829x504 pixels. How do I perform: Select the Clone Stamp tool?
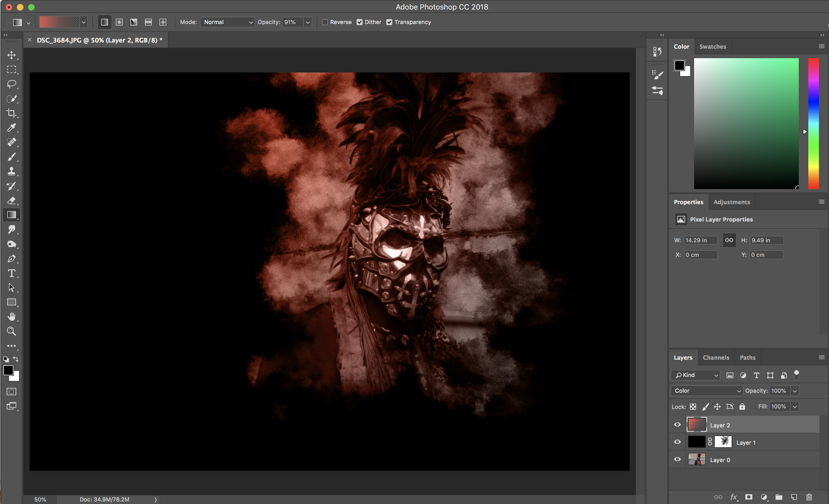click(x=11, y=171)
